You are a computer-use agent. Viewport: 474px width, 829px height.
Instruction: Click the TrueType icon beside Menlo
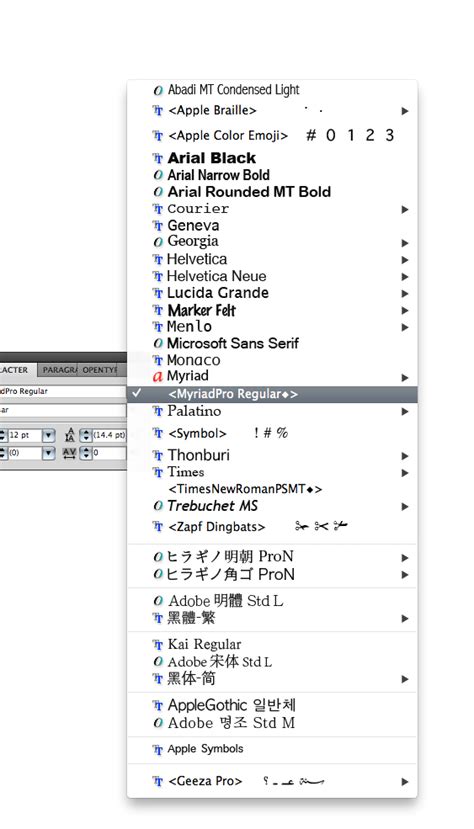point(157,327)
